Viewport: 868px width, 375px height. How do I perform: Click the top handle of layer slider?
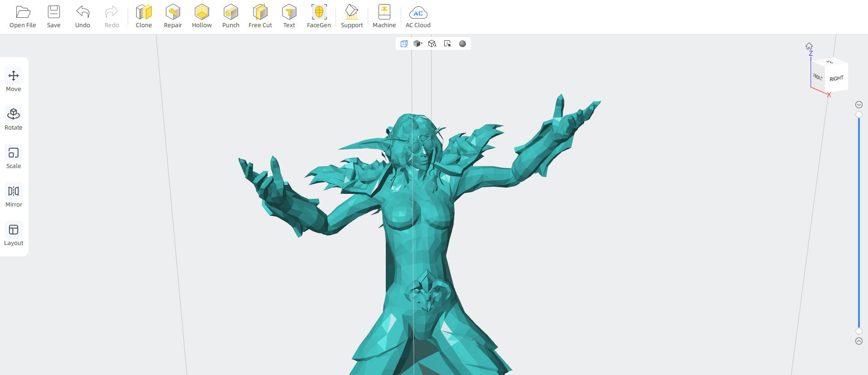tap(858, 115)
